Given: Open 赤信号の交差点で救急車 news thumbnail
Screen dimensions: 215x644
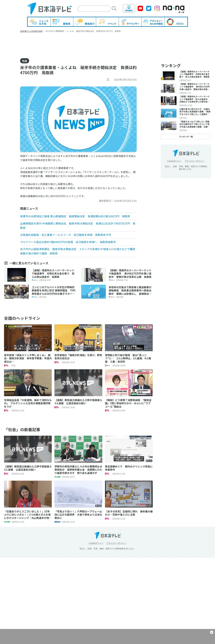Looking at the screenshot, I should tap(93, 292).
